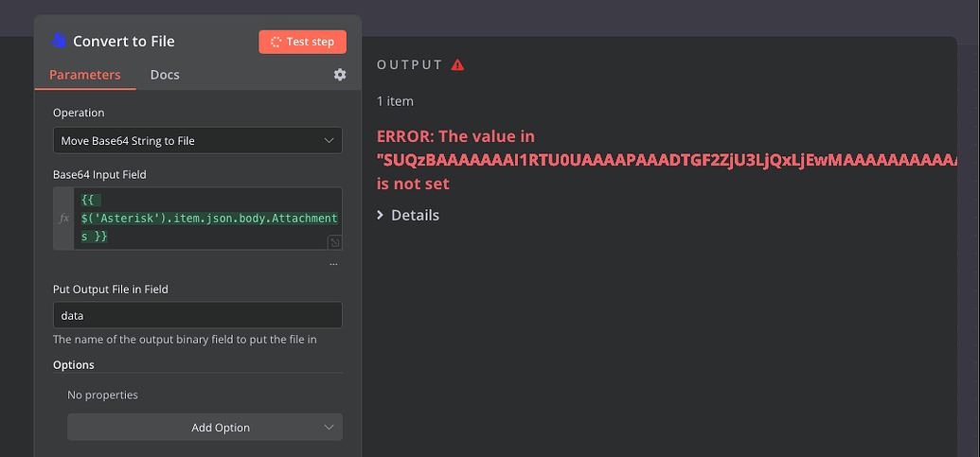Run the Test step button
Viewport: 980px width, 457px height.
tap(302, 42)
